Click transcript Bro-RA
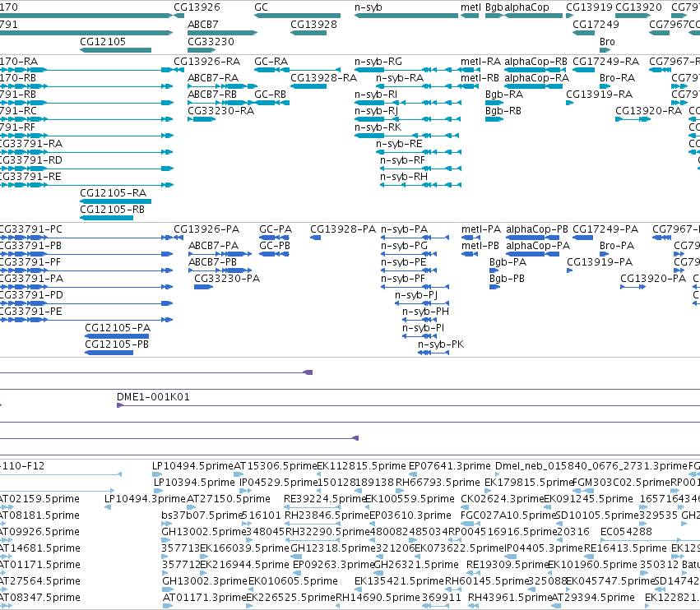The image size is (700, 610). pos(617,78)
